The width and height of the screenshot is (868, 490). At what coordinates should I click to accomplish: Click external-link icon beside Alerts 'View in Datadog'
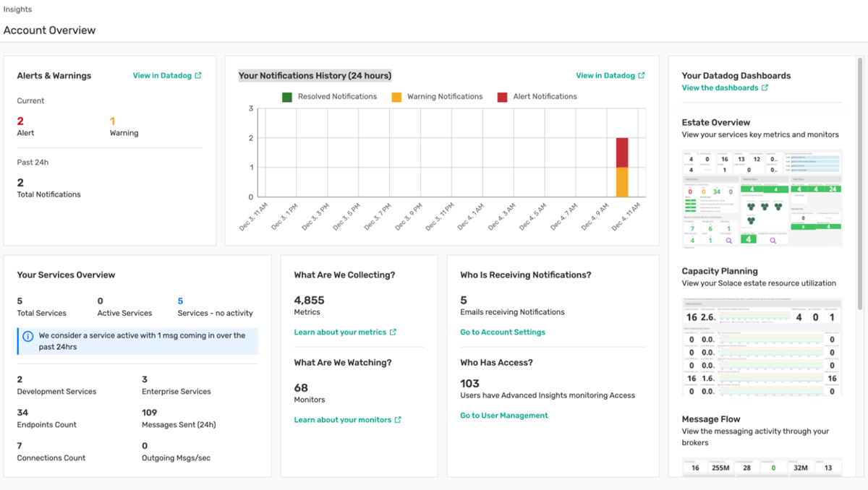[x=198, y=76]
